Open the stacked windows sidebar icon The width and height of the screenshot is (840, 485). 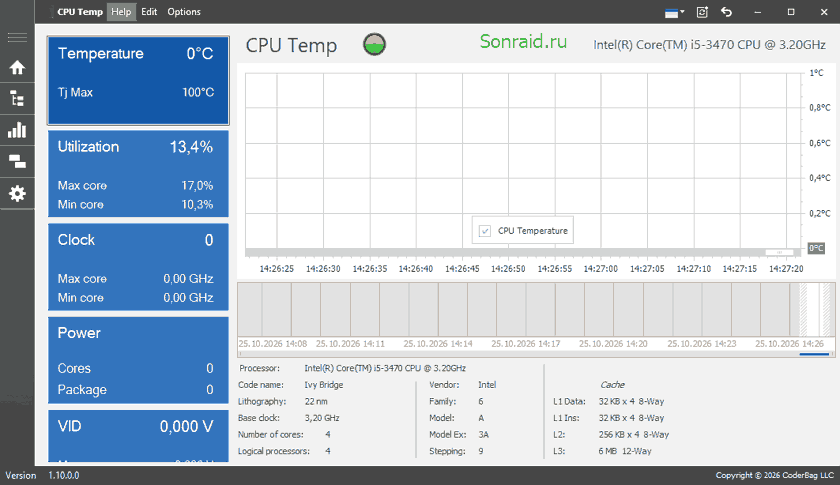pyautogui.click(x=17, y=161)
